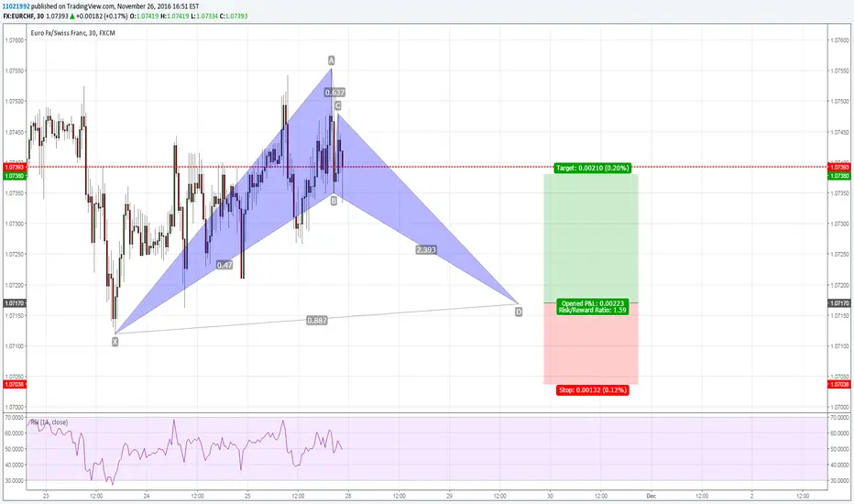
Task: Click the 2.393 ratio label
Action: coord(426,249)
